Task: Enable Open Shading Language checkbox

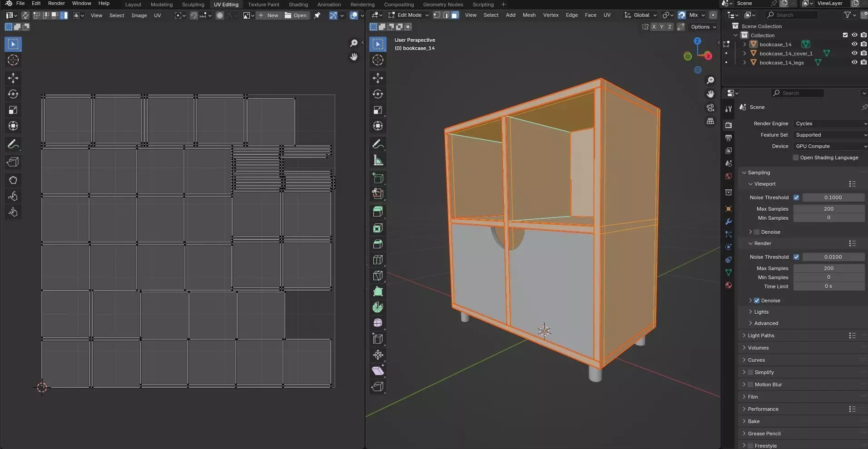Action: [x=796, y=158]
